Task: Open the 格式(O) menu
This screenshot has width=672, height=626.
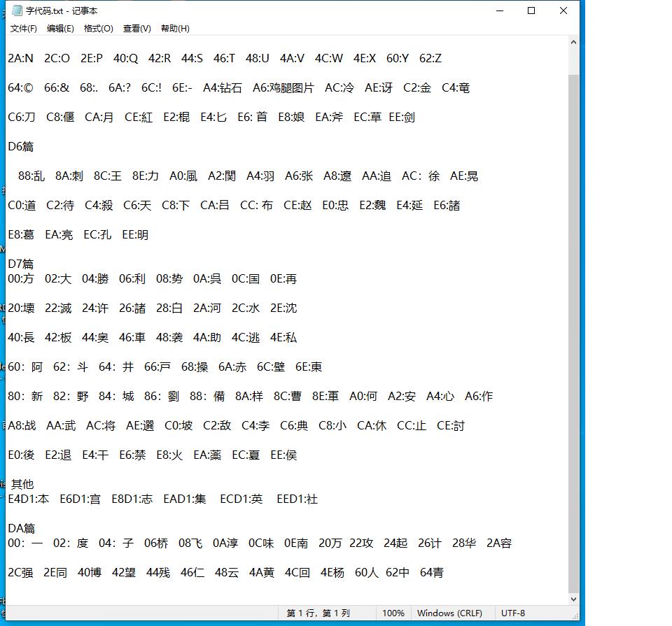Action: (x=98, y=29)
